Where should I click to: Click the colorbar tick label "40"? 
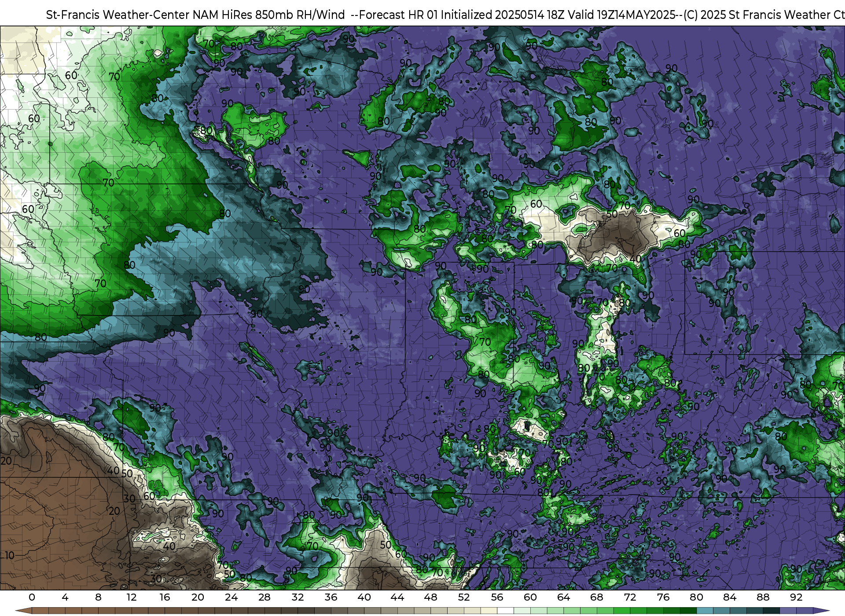pos(364,597)
